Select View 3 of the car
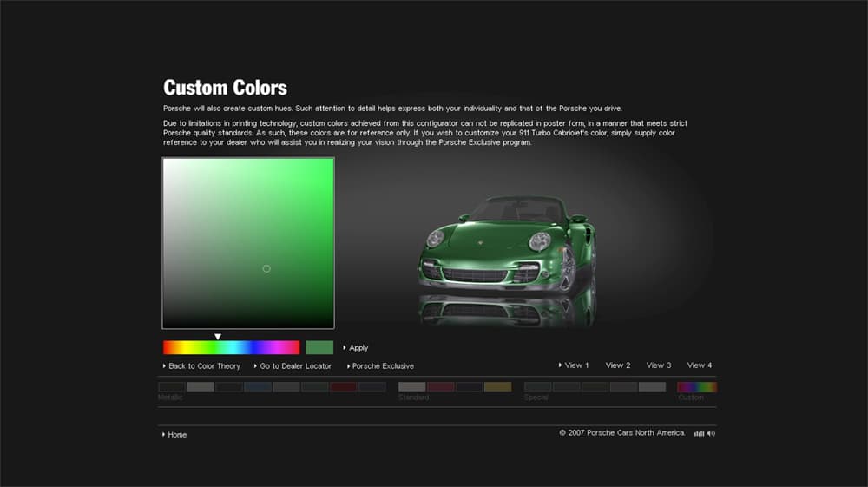Screen dimensions: 868x487 (x=659, y=365)
